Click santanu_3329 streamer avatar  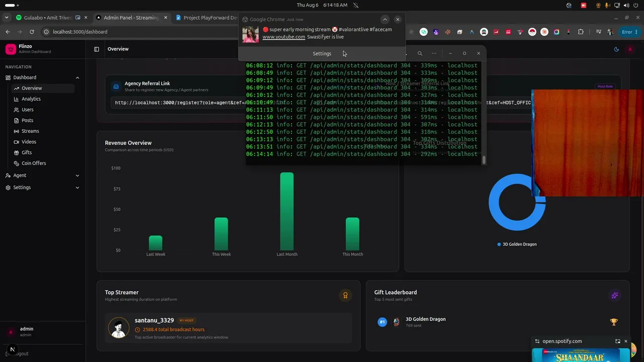(119, 328)
